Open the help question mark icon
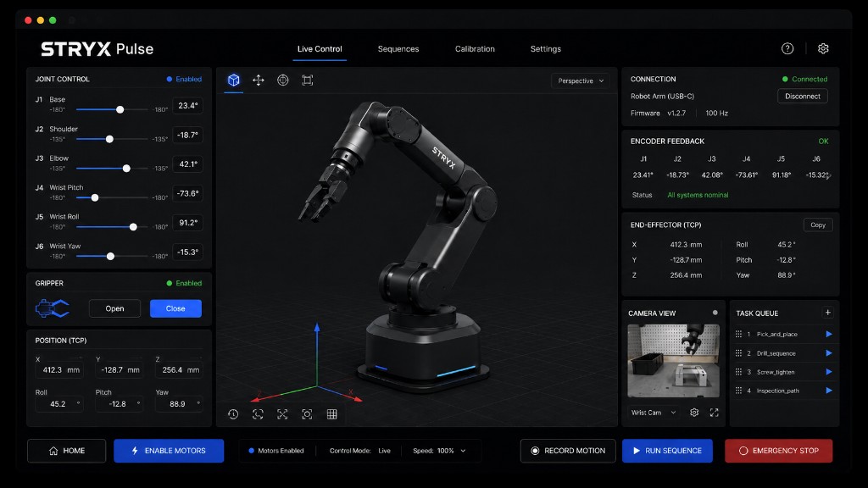Image resolution: width=868 pixels, height=488 pixels. click(787, 48)
